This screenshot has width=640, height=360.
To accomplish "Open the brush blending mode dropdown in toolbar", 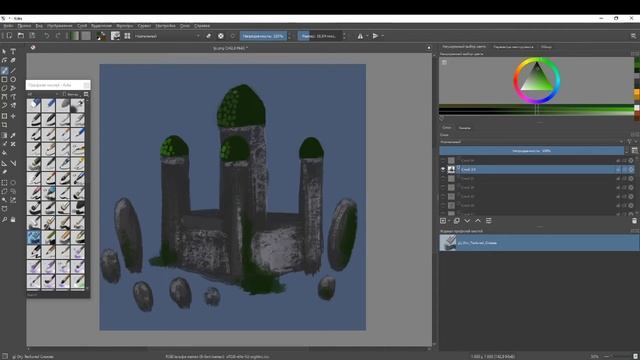I will click(167, 36).
